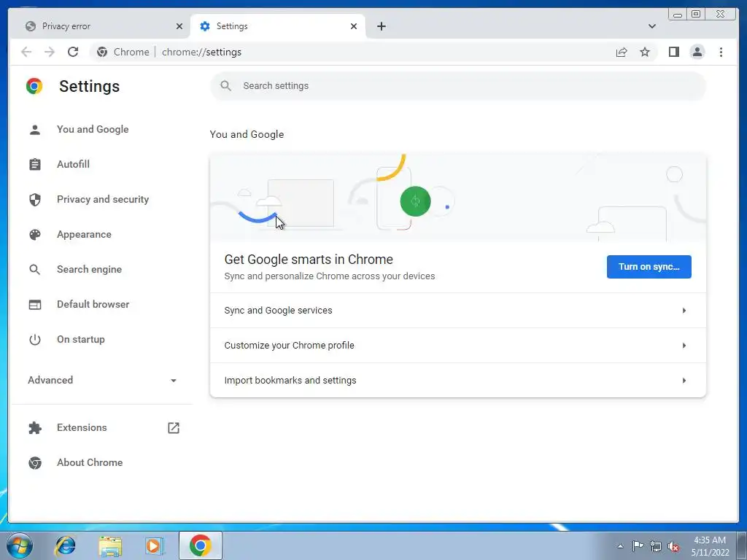Reload the current page
The height and width of the screenshot is (560, 747).
click(73, 52)
